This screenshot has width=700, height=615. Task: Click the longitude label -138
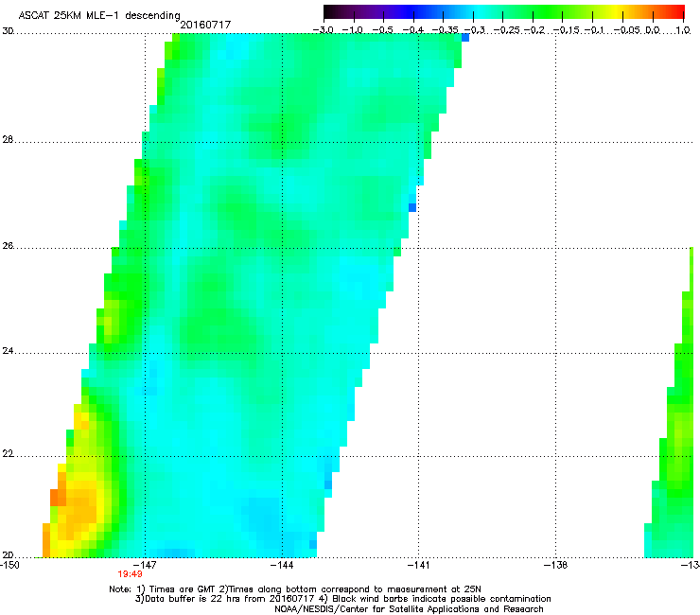pyautogui.click(x=556, y=565)
